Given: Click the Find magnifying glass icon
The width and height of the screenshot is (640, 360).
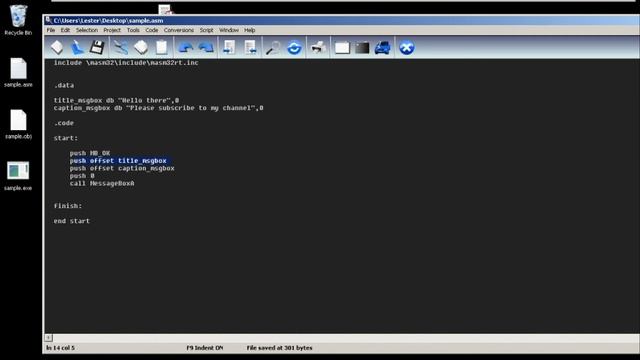Looking at the screenshot, I should pos(273,48).
